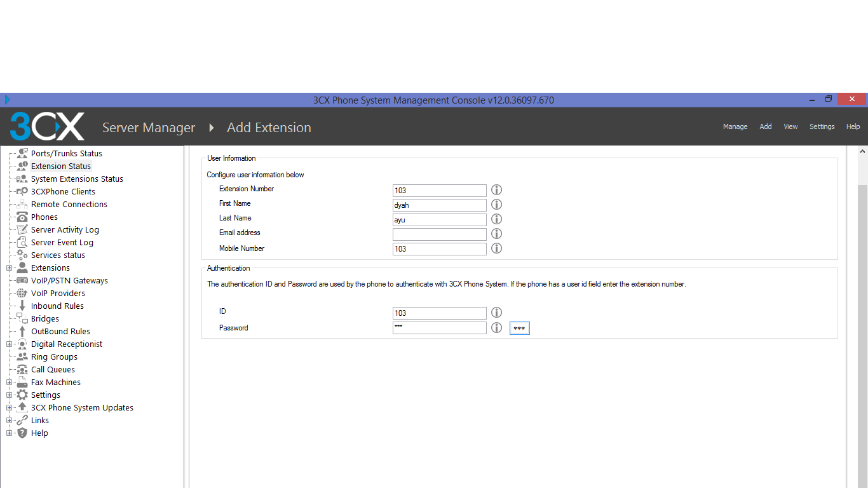Expand the Settings tree node
This screenshot has width=868, height=488.
[x=9, y=395]
